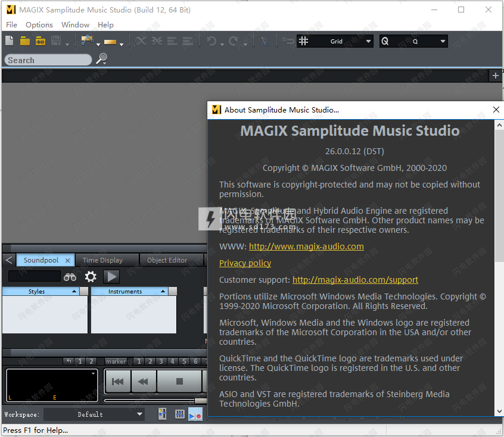Open the Undo history dropdown arrow
Viewport: 504px width, 437px height.
[222, 44]
